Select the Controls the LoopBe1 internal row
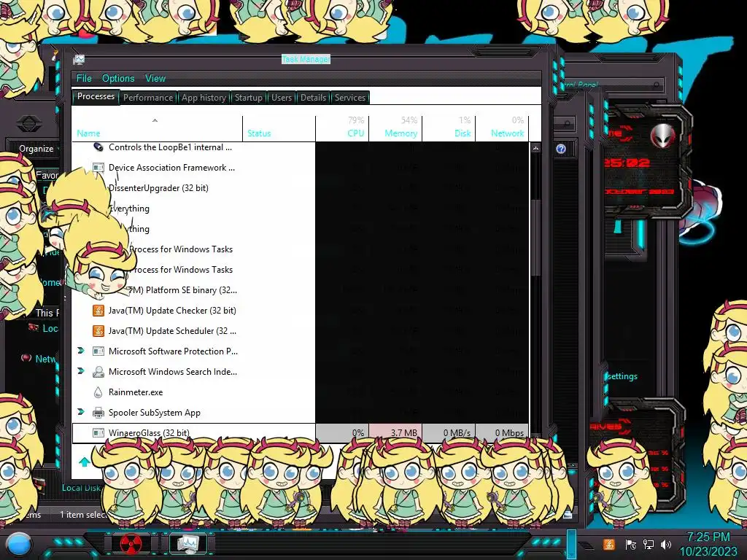The height and width of the screenshot is (560, 747). [x=300, y=147]
